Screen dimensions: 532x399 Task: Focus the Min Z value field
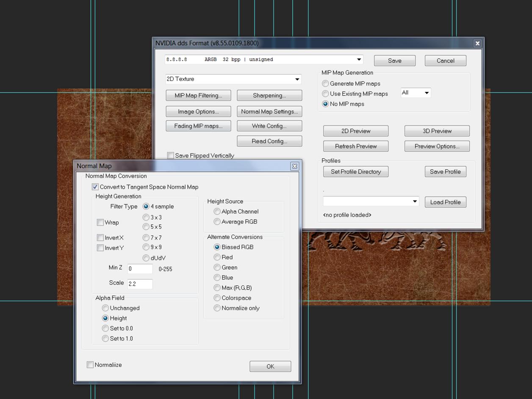tap(140, 269)
